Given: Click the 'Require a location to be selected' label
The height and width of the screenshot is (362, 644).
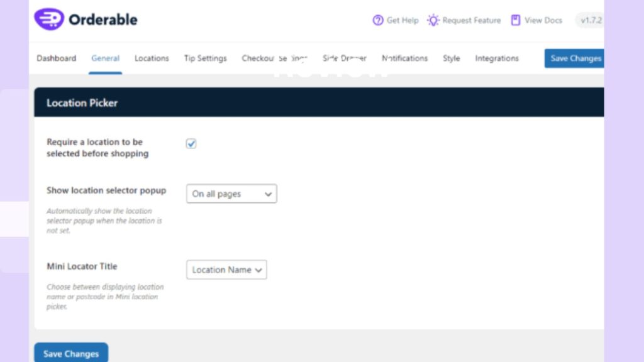Looking at the screenshot, I should coord(97,148).
